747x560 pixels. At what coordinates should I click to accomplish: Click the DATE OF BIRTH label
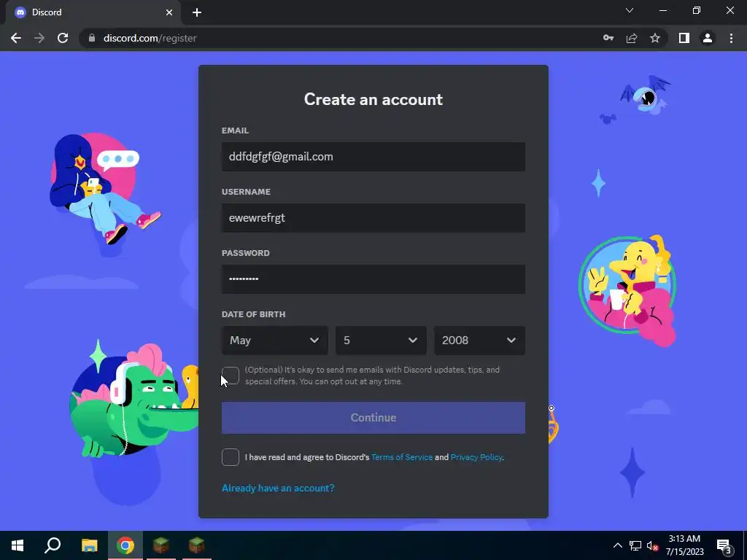pyautogui.click(x=253, y=314)
